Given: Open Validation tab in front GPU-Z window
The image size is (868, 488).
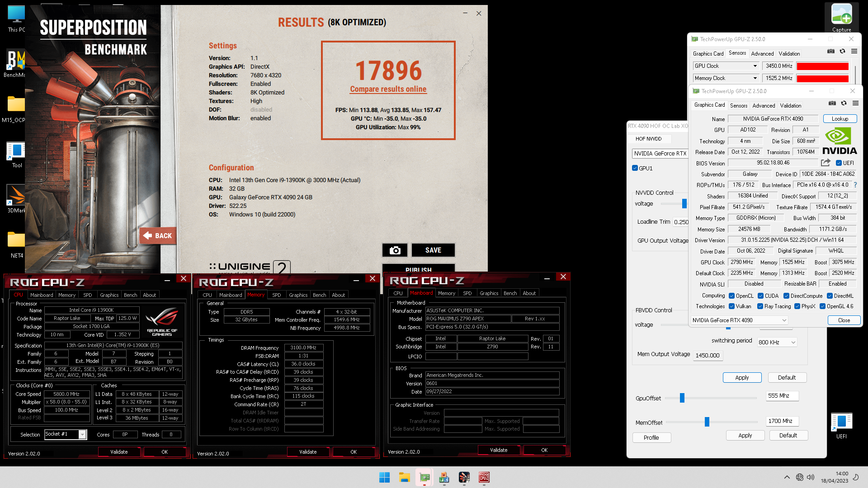Looking at the screenshot, I should [x=790, y=106].
